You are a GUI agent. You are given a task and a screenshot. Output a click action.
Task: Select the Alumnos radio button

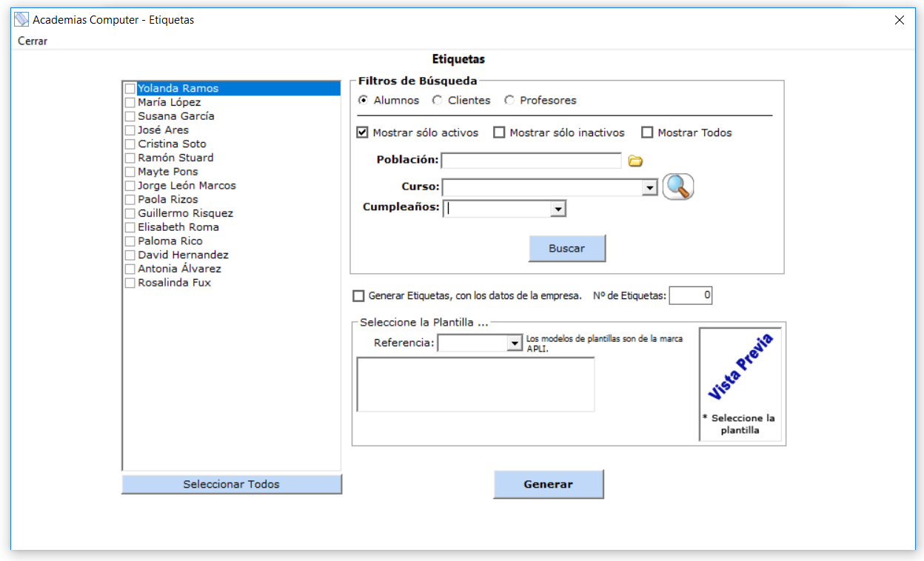[364, 100]
